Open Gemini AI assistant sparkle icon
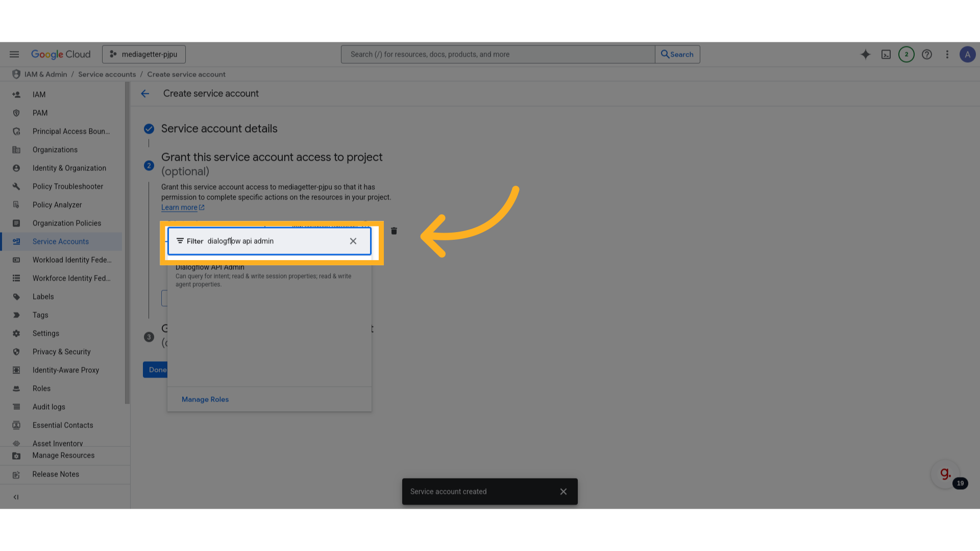 (865, 54)
